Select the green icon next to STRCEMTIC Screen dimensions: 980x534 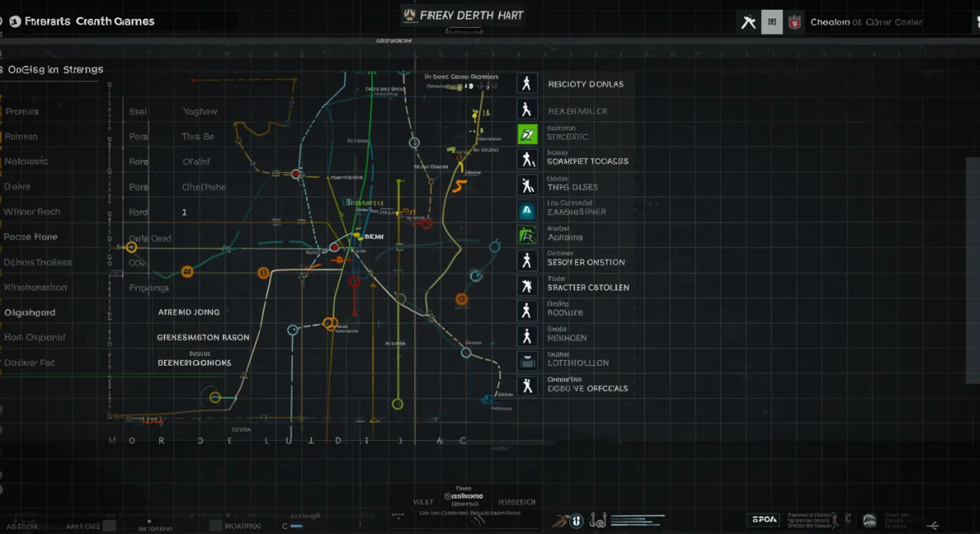[x=528, y=134]
